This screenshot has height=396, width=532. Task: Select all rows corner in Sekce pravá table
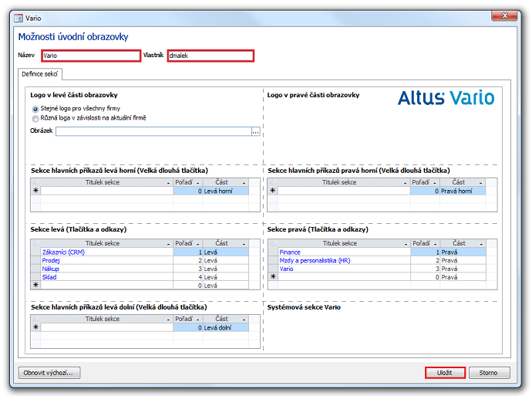point(273,243)
